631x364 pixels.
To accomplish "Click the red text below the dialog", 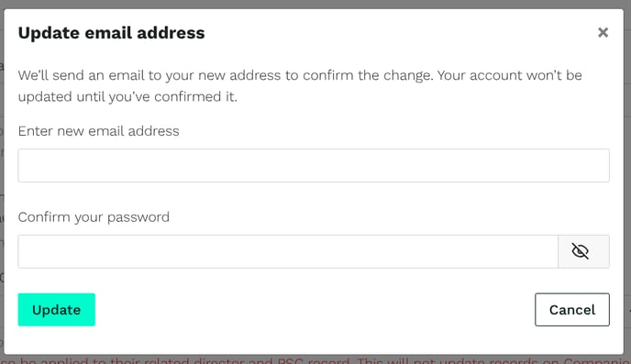I will pyautogui.click(x=315, y=360).
